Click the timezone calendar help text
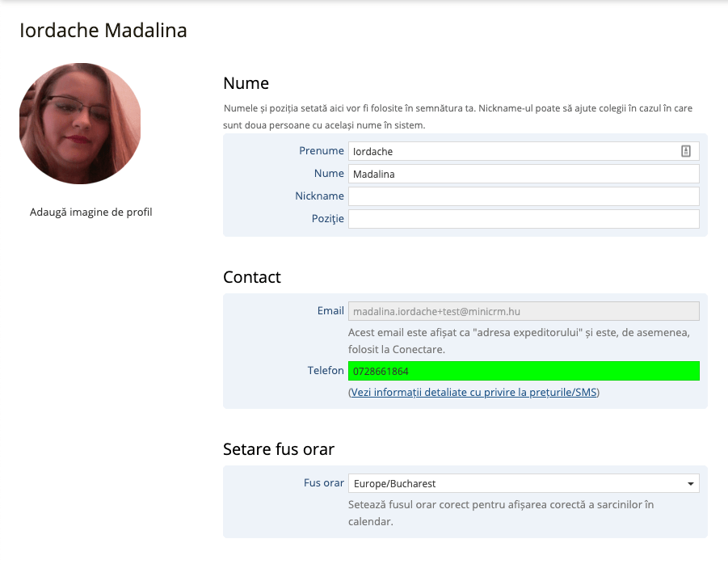 tap(501, 513)
